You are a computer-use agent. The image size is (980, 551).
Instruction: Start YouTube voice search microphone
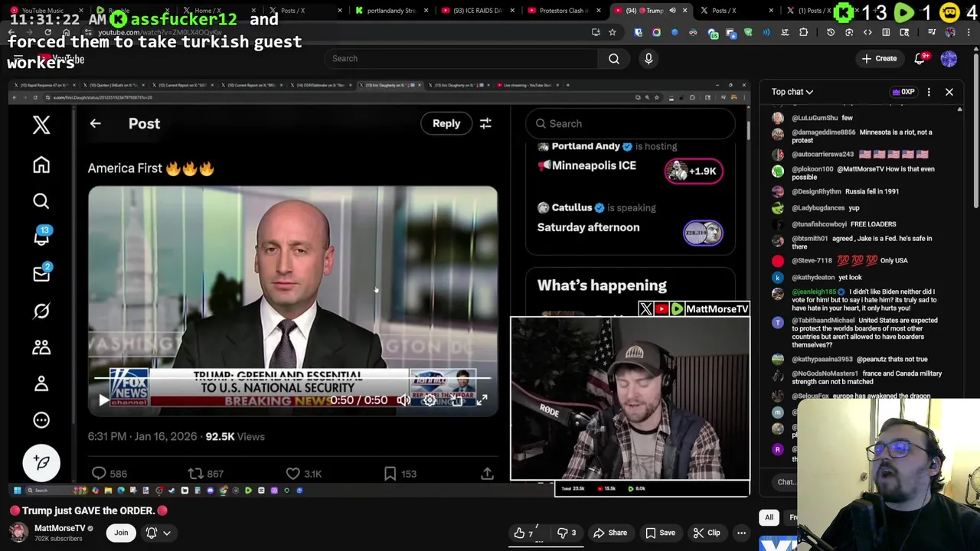pos(648,58)
